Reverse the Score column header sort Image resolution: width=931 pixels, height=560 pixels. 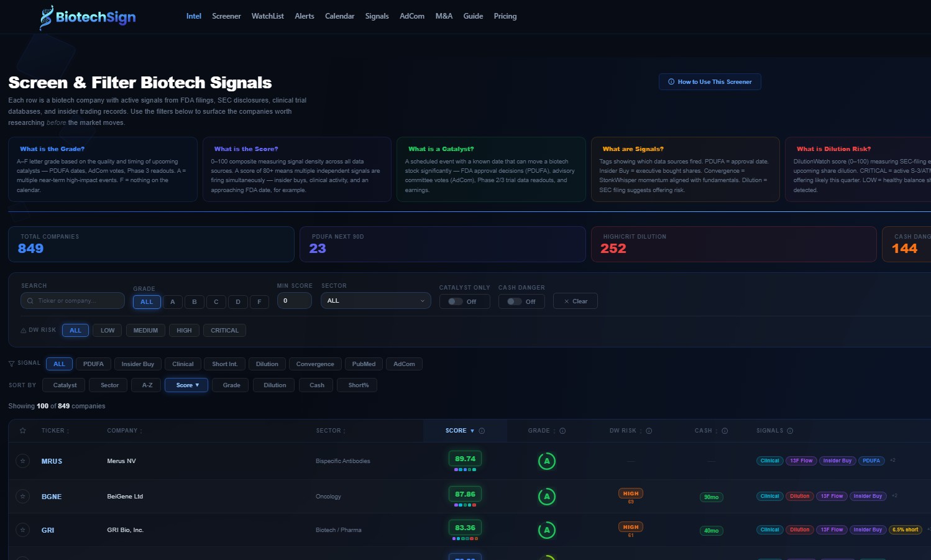coord(460,431)
